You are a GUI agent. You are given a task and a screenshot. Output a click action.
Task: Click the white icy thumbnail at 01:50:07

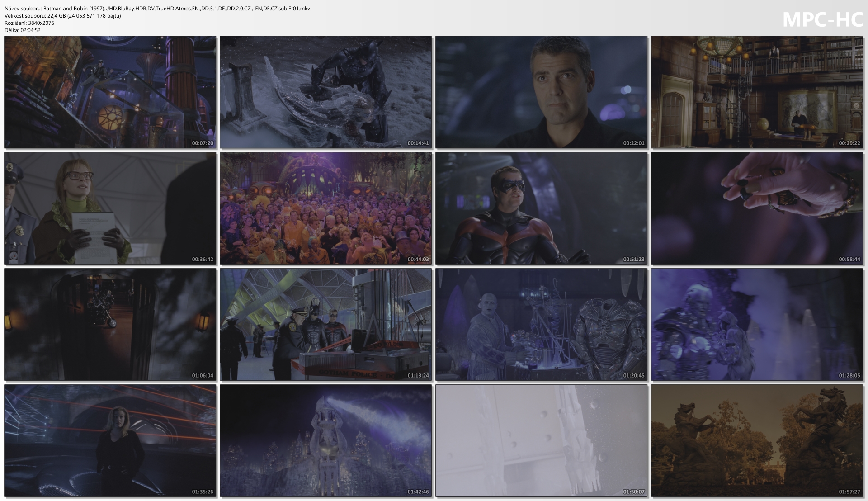click(541, 441)
